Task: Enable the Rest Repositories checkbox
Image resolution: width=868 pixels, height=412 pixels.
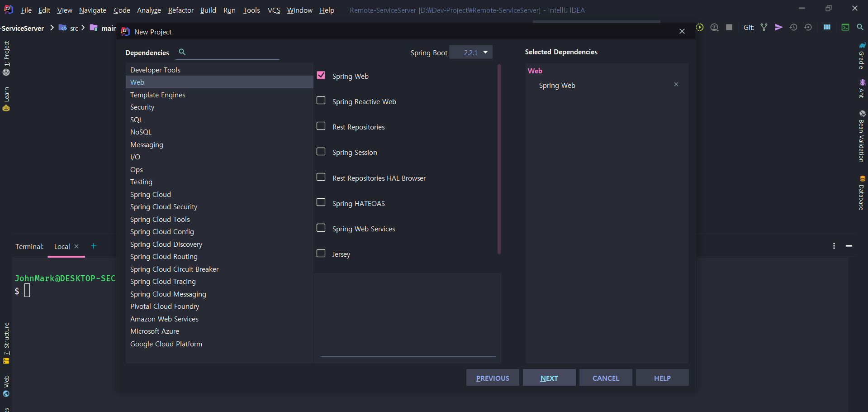Action: click(x=321, y=126)
